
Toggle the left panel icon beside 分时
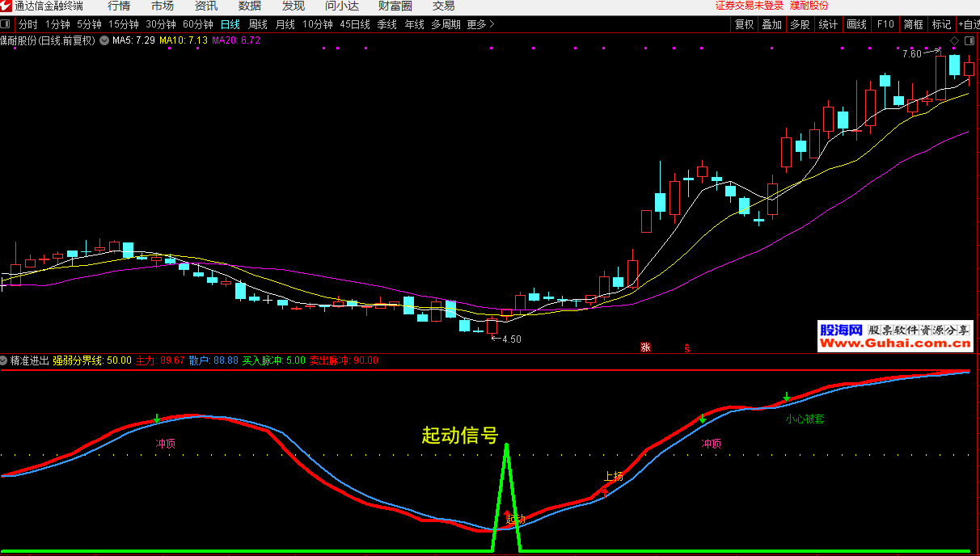pyautogui.click(x=7, y=24)
